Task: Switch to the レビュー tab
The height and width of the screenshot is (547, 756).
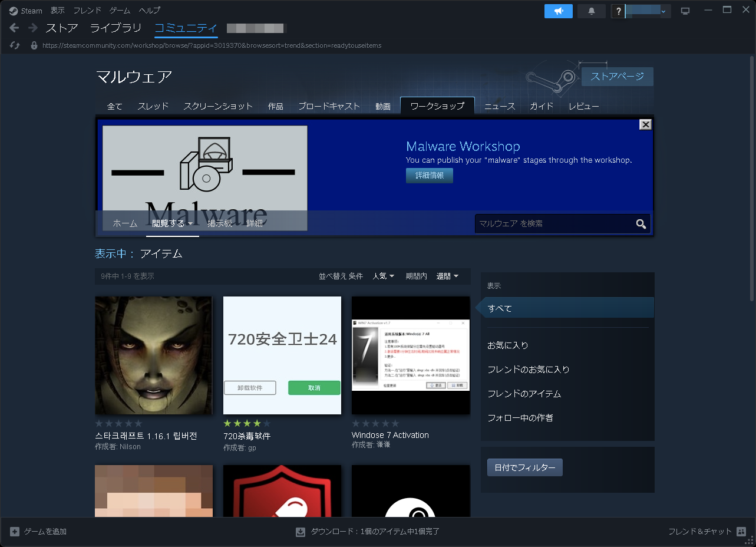Action: click(583, 107)
